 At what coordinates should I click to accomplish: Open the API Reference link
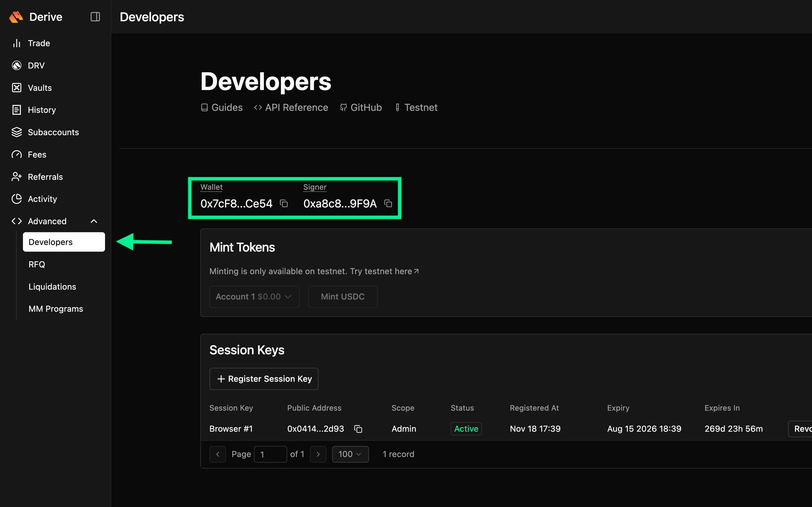[x=291, y=107]
